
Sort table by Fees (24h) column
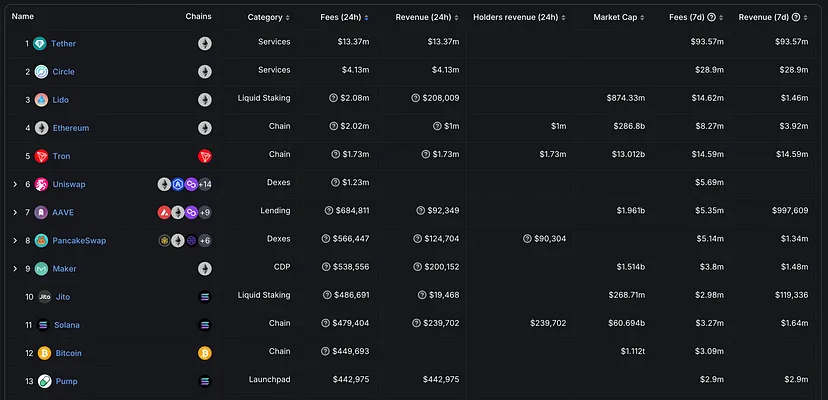(x=344, y=17)
